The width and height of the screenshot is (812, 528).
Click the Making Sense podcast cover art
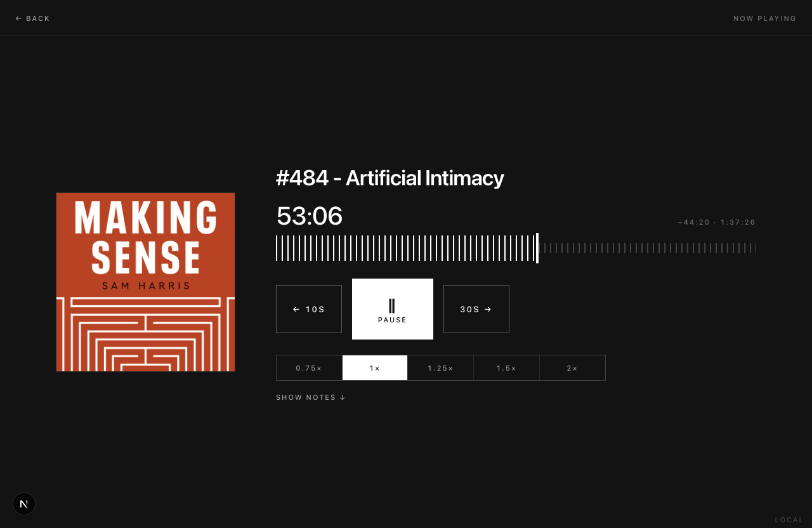(x=146, y=282)
